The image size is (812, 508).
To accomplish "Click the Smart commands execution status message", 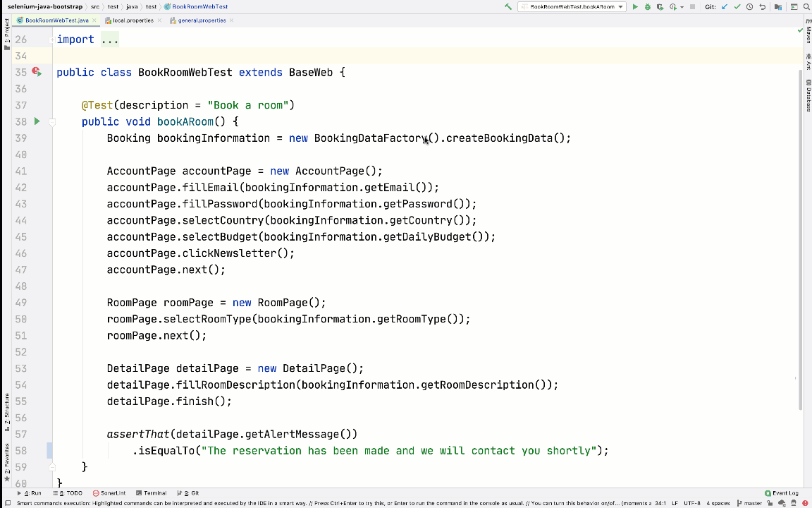I will point(333,503).
